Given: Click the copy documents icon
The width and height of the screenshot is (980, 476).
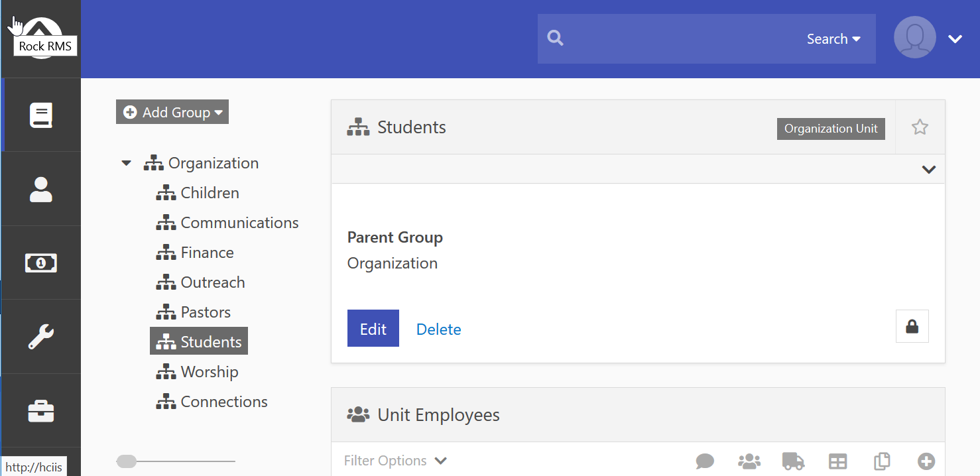Looking at the screenshot, I should tap(882, 461).
